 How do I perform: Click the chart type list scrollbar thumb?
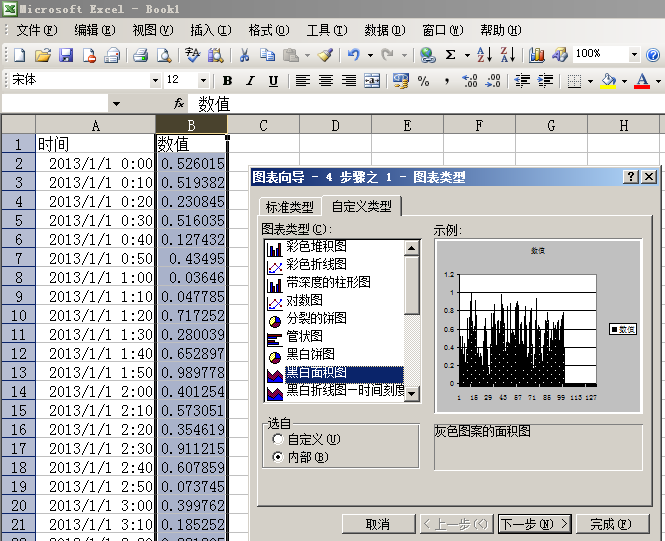(411, 285)
